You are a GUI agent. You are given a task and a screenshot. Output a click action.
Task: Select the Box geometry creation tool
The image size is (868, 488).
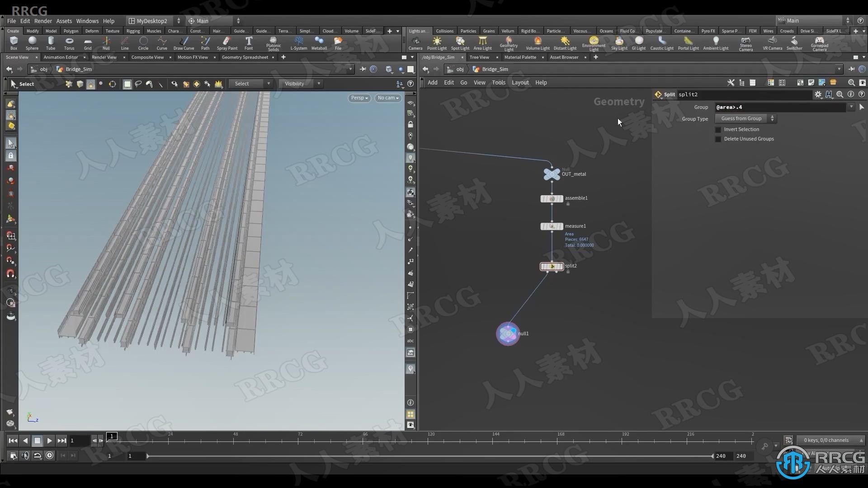14,42
